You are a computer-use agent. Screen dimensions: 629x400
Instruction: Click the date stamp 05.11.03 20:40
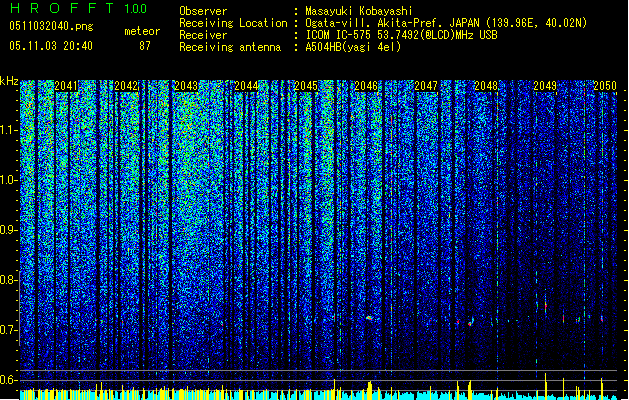click(51, 46)
